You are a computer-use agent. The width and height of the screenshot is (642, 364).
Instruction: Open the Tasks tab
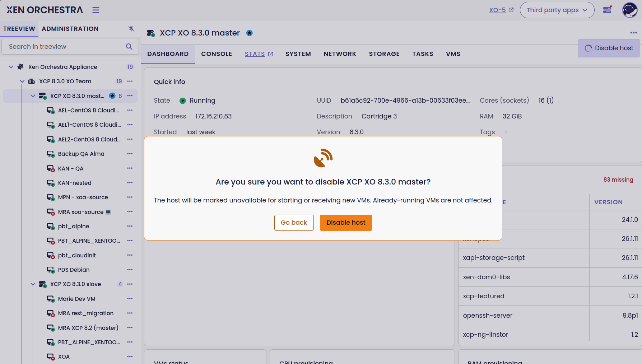(x=423, y=54)
